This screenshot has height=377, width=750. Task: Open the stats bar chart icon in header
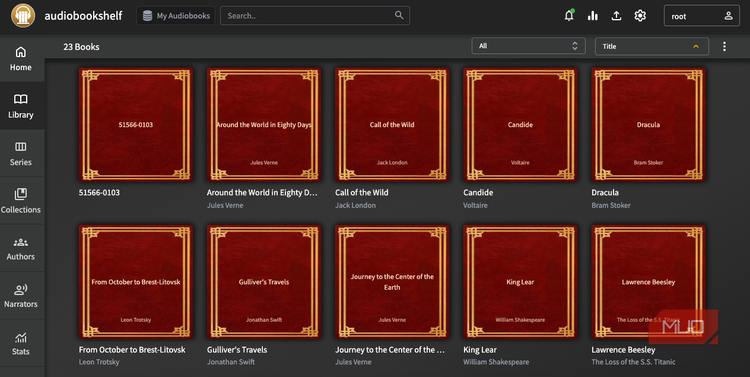(593, 16)
